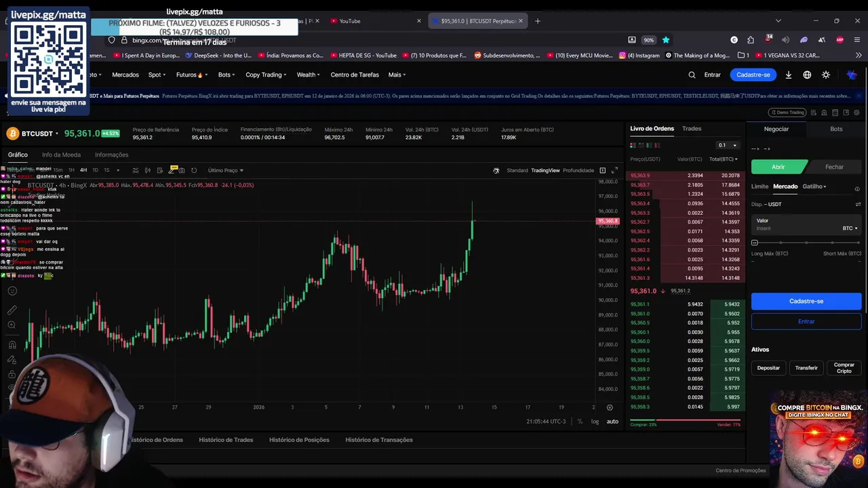
Task: Select combined buy/sell order book view
Action: click(633, 145)
